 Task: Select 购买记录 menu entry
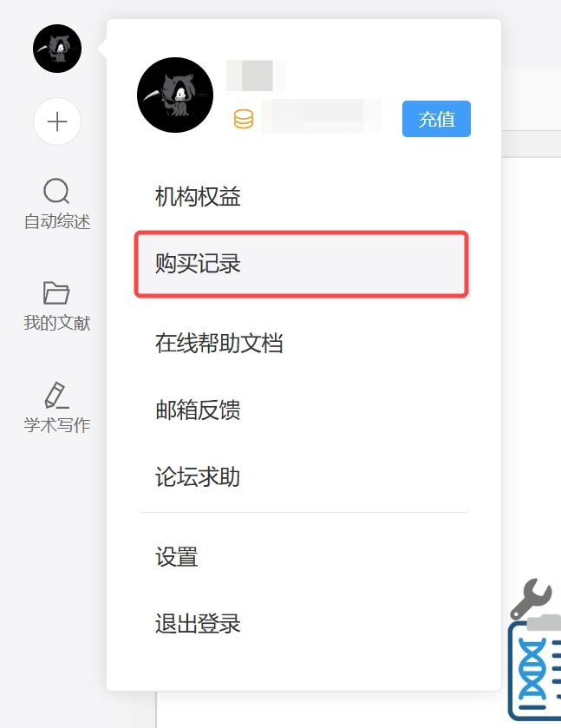point(302,264)
